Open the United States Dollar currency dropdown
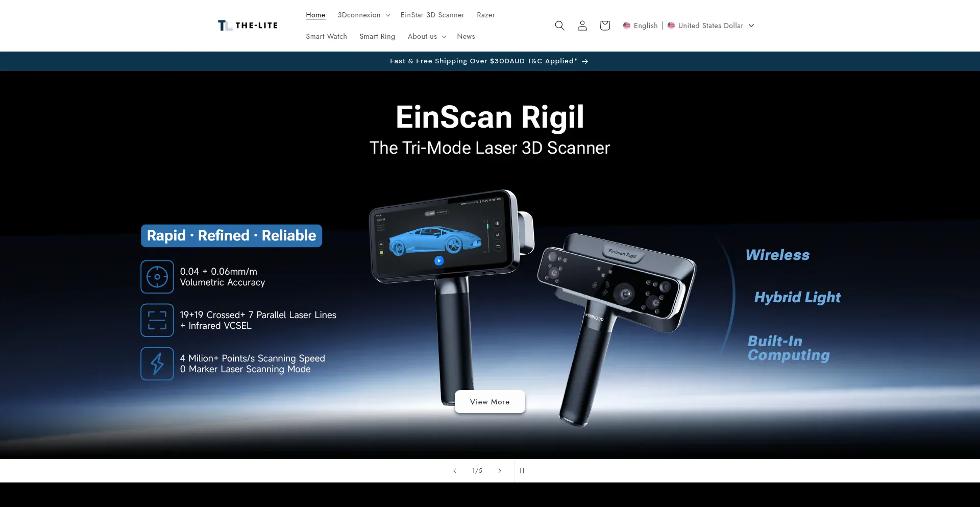The image size is (980, 507). (x=710, y=26)
